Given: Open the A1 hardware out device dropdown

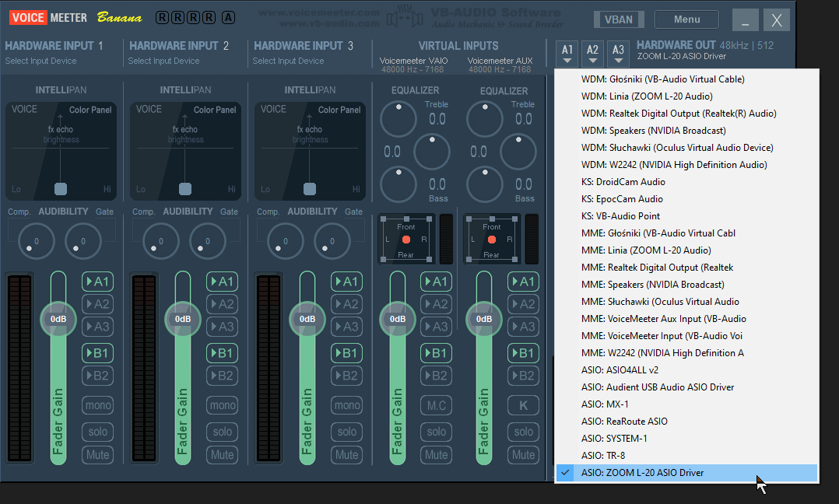Looking at the screenshot, I should pyautogui.click(x=567, y=54).
